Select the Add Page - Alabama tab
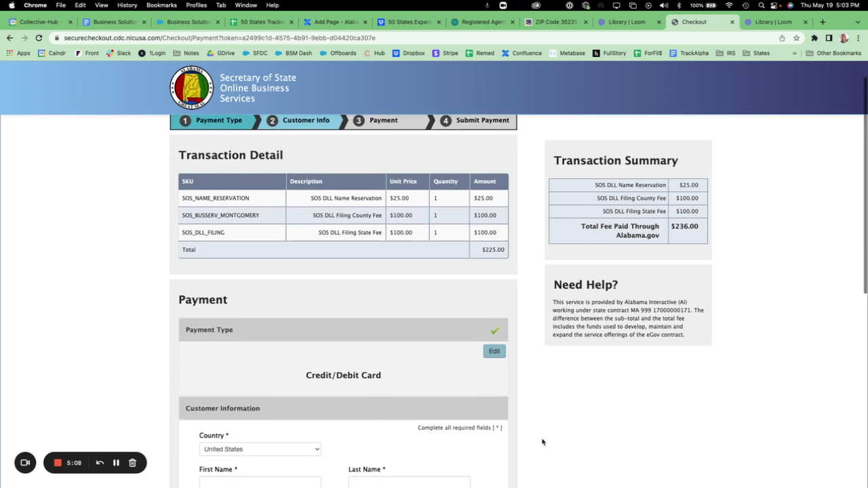The width and height of the screenshot is (868, 488). [x=336, y=22]
